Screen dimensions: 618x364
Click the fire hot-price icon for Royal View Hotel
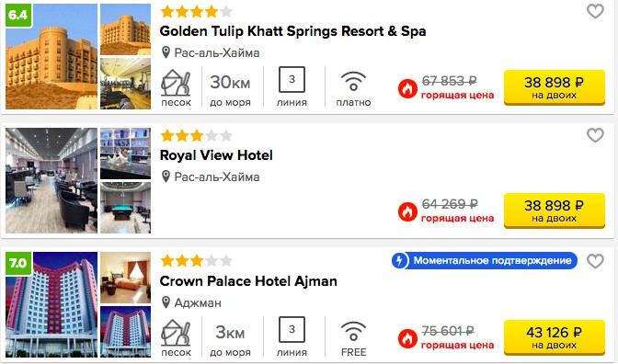click(x=407, y=212)
